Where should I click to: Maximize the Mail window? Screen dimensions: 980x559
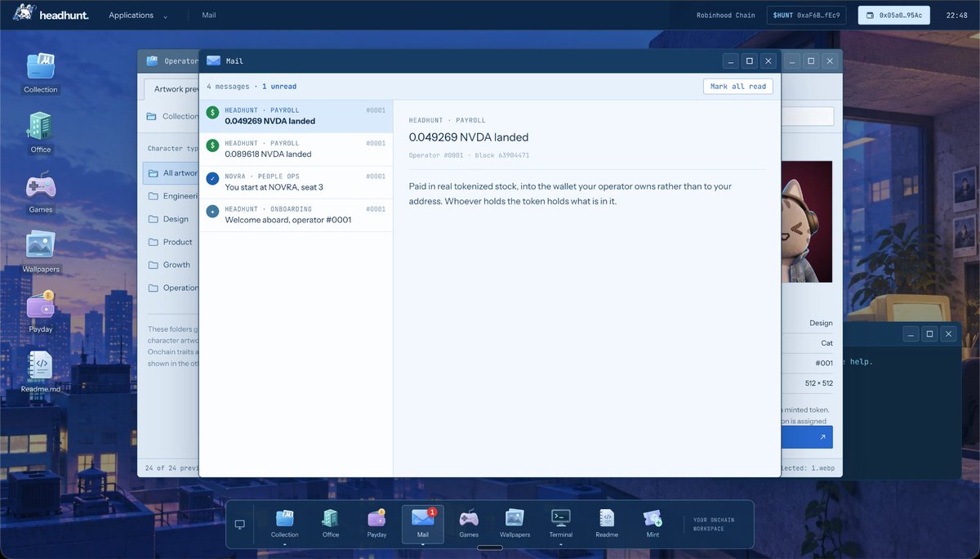point(749,60)
